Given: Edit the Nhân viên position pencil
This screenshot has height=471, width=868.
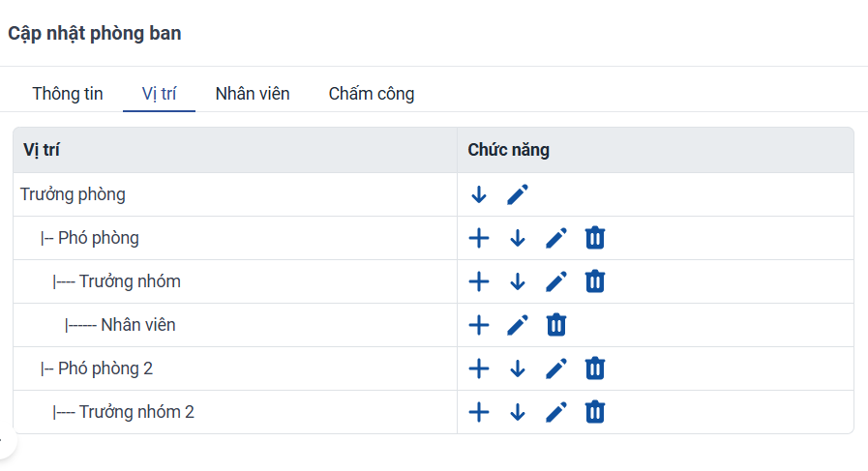Looking at the screenshot, I should pos(518,325).
